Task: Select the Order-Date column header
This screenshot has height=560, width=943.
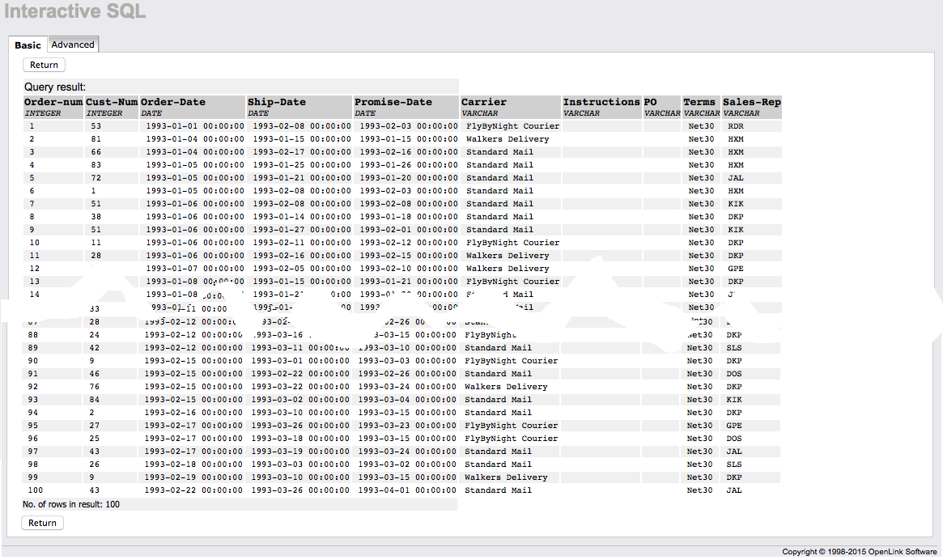Action: (173, 102)
